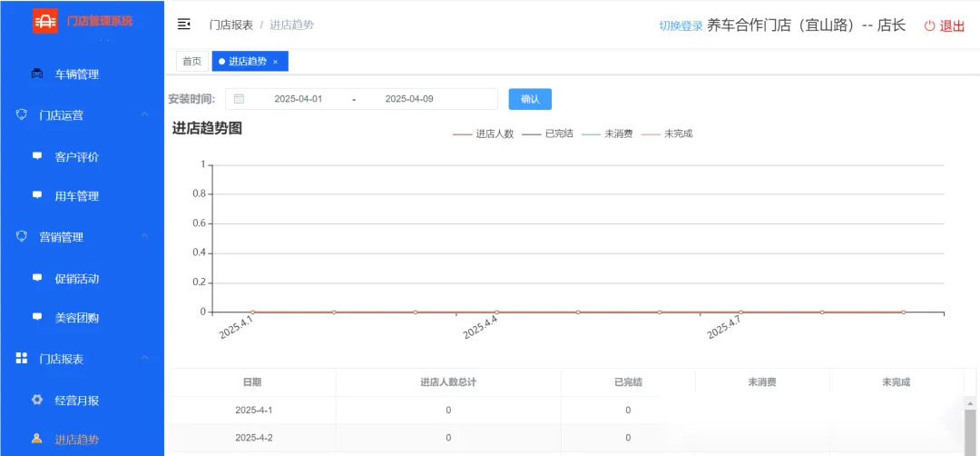Click the 2025.4.4 chart data point
980x456 pixels.
coord(497,312)
